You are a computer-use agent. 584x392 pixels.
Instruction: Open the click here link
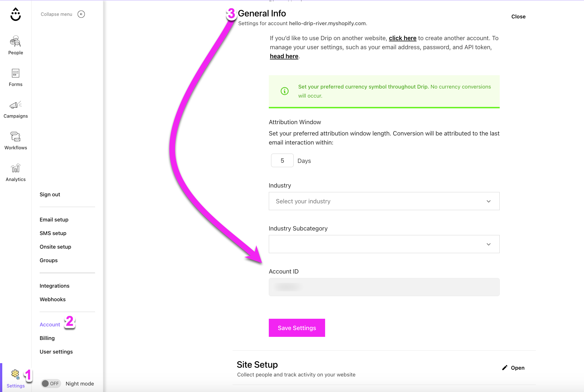(402, 38)
